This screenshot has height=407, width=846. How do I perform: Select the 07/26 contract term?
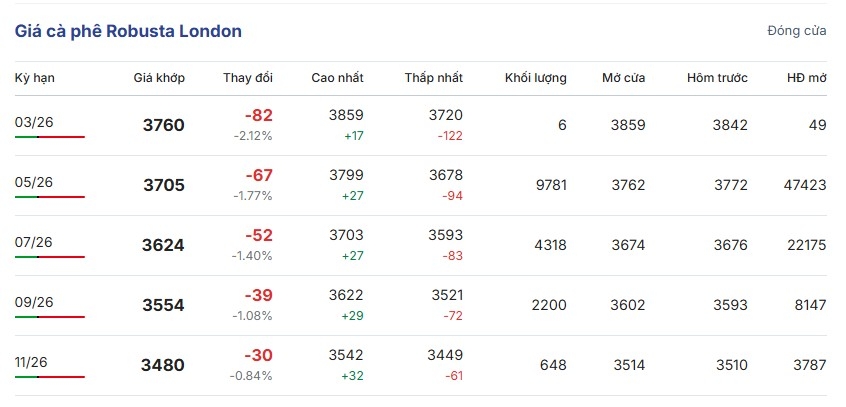point(33,242)
